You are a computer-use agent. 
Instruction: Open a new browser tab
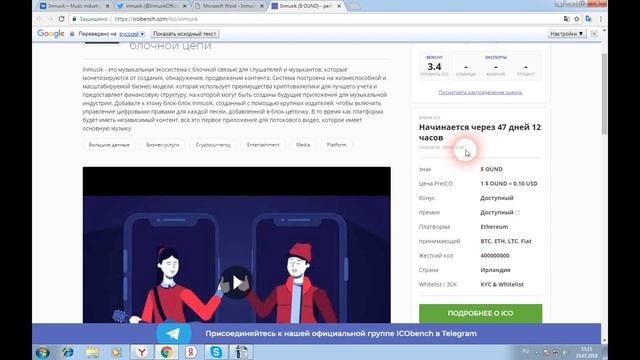point(354,6)
